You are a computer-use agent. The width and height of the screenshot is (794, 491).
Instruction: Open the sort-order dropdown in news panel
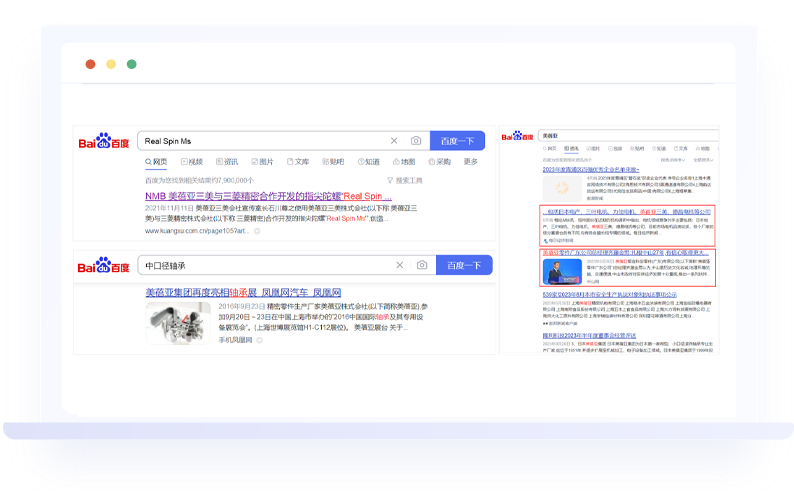pyautogui.click(x=672, y=160)
